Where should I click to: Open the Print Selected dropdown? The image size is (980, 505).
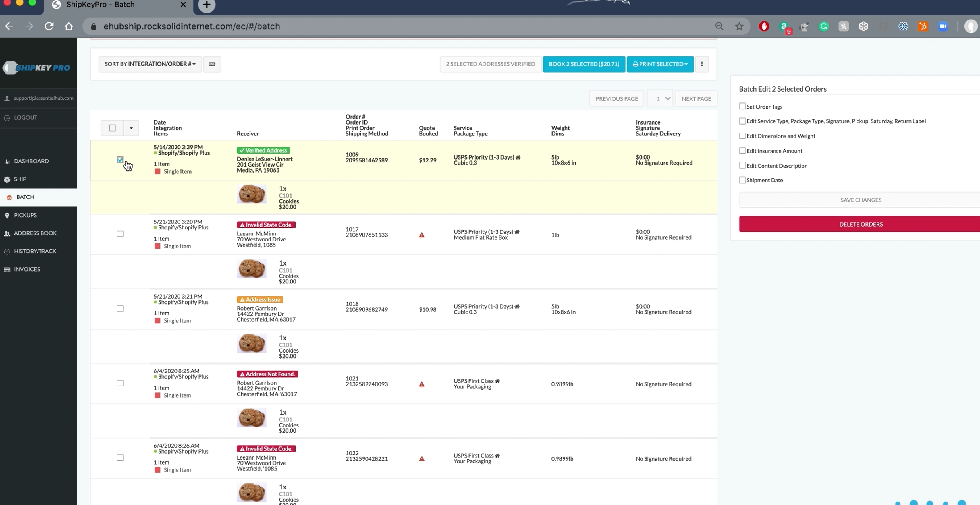tap(660, 64)
